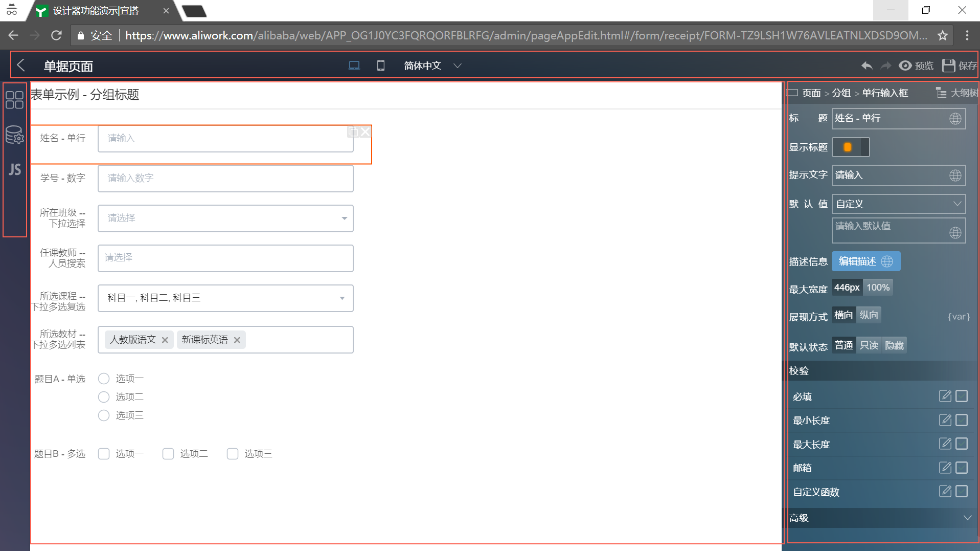Toggle the show title switch
980x551 pixels.
pos(851,147)
